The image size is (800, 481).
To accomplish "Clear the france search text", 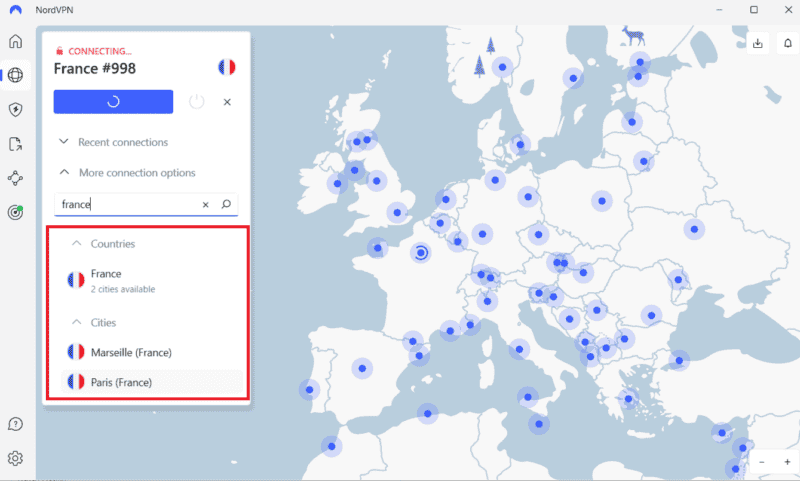I will click(206, 205).
